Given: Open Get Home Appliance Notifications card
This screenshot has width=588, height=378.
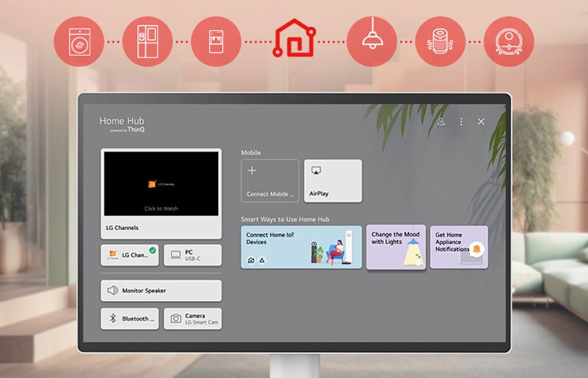Looking at the screenshot, I should coord(459,247).
